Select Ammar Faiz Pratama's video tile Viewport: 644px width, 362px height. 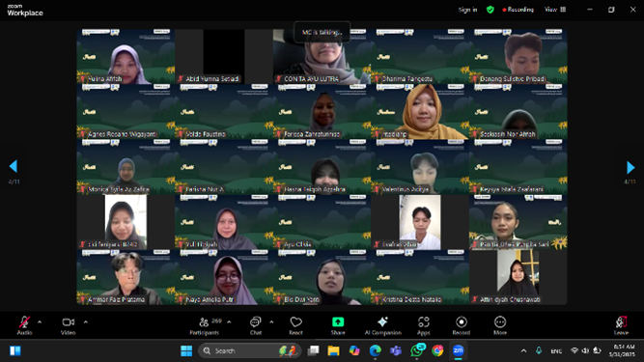(126, 277)
